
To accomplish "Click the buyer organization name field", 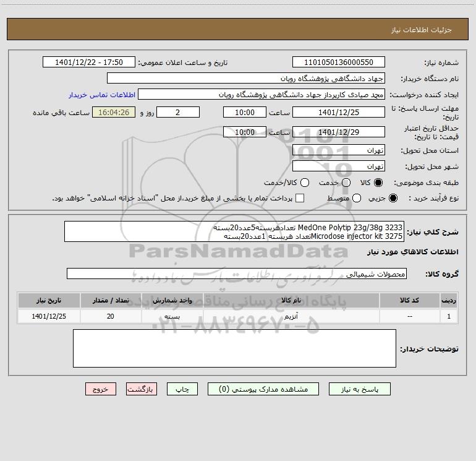I will point(246,78).
